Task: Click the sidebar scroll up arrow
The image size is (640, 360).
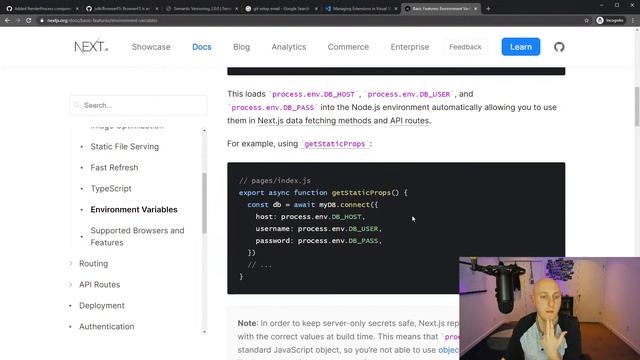Action: coord(204,131)
